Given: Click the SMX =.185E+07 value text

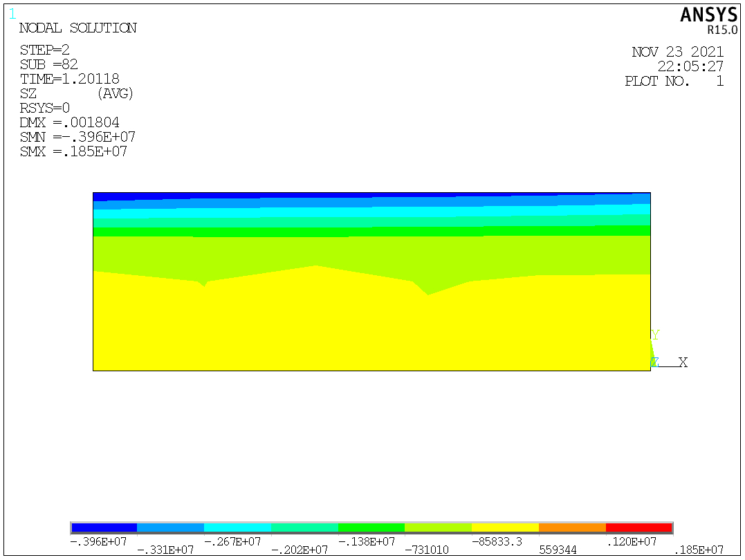Looking at the screenshot, I should click(x=73, y=151).
